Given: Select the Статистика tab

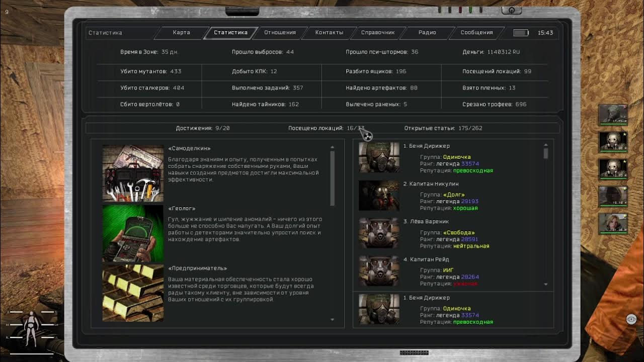Looking at the screenshot, I should pos(230,33).
